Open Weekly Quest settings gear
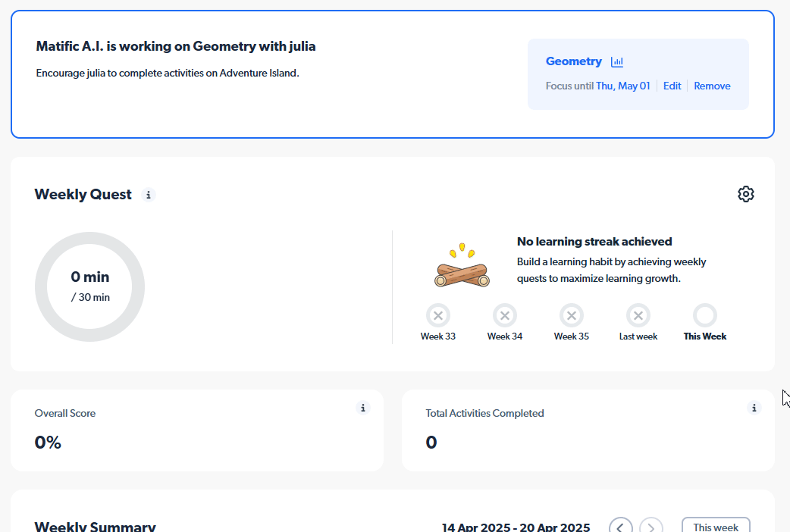 [746, 194]
